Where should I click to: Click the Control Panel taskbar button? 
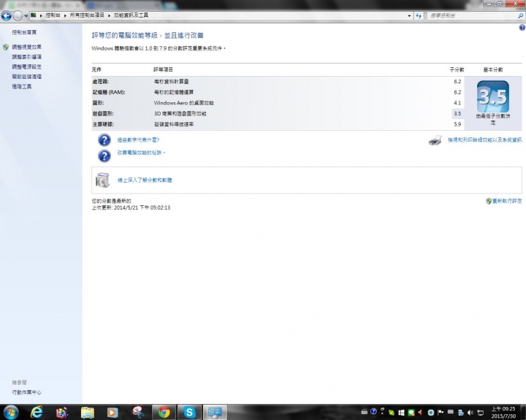pos(215,412)
